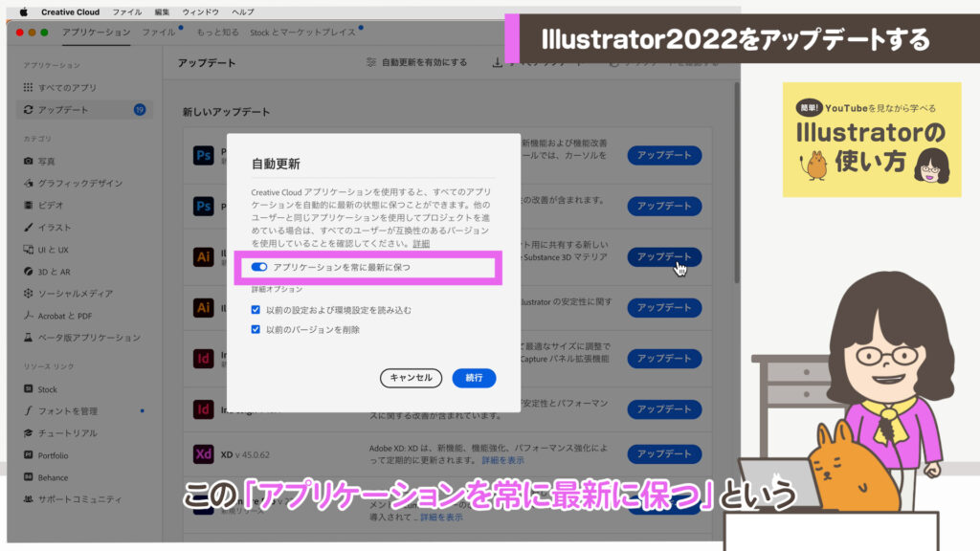Click the second InDesign Id app icon
980x551 pixels.
203,409
